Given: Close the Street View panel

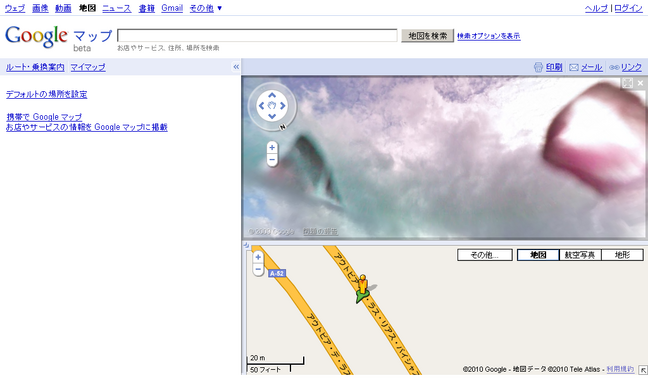Looking at the screenshot, I should [x=640, y=83].
